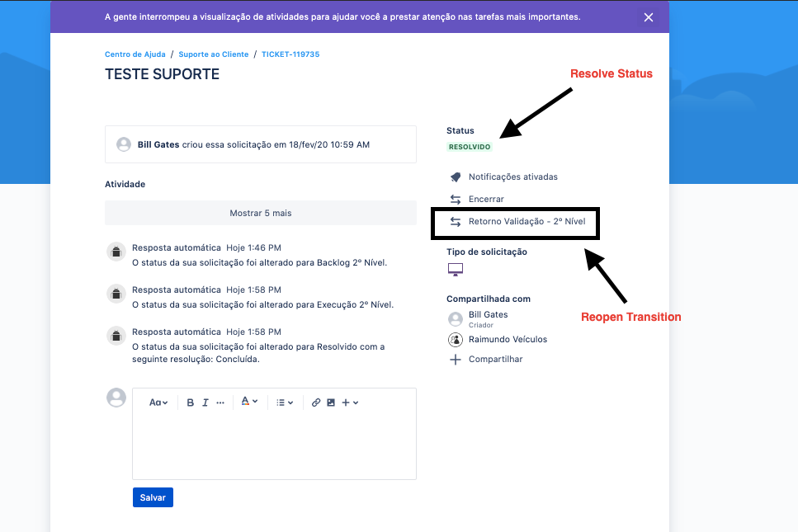
Task: Open the Centro de Ajuda breadcrumb link
Action: (135, 54)
